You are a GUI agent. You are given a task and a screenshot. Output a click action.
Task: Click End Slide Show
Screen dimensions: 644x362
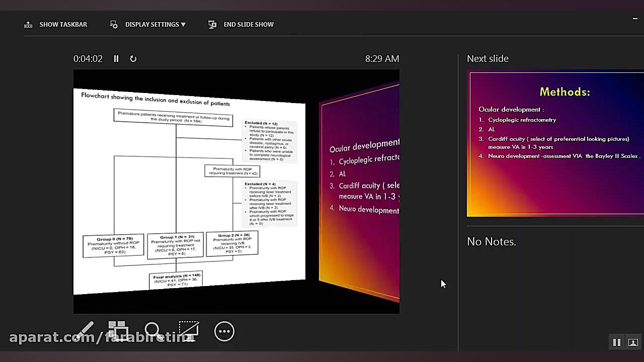click(241, 24)
